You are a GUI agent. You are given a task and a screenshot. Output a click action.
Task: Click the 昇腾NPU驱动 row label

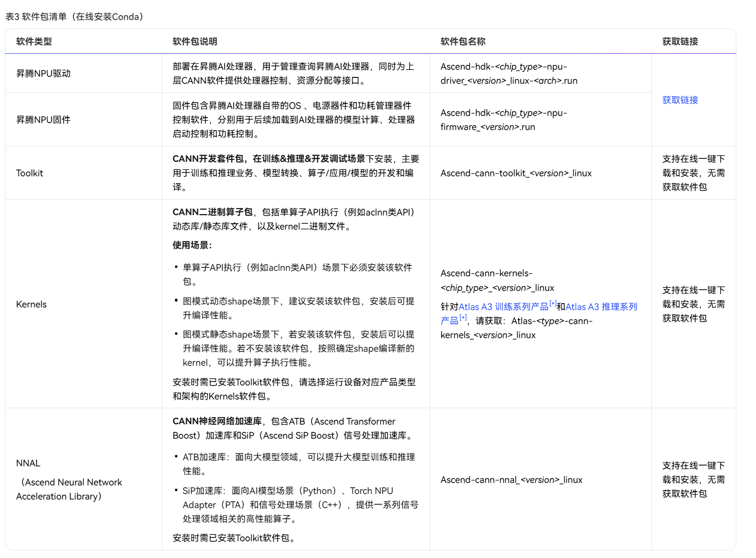44,73
